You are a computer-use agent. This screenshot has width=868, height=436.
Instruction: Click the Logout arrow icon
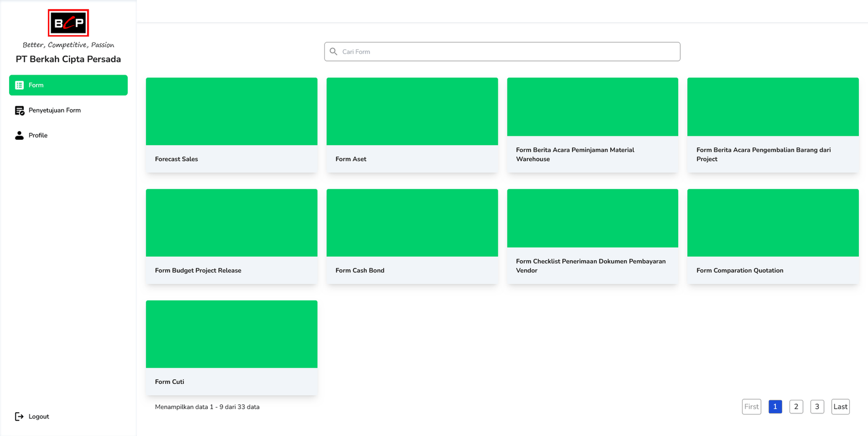tap(19, 416)
